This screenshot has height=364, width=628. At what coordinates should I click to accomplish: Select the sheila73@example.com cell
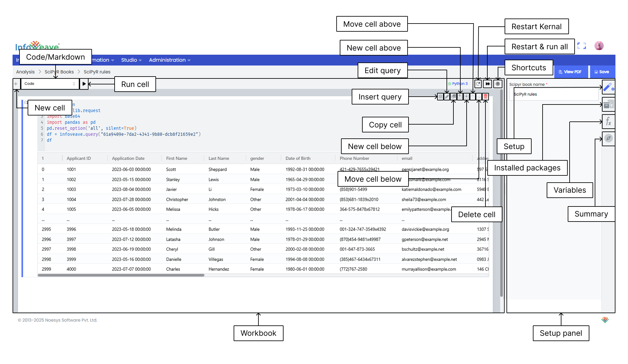point(424,200)
